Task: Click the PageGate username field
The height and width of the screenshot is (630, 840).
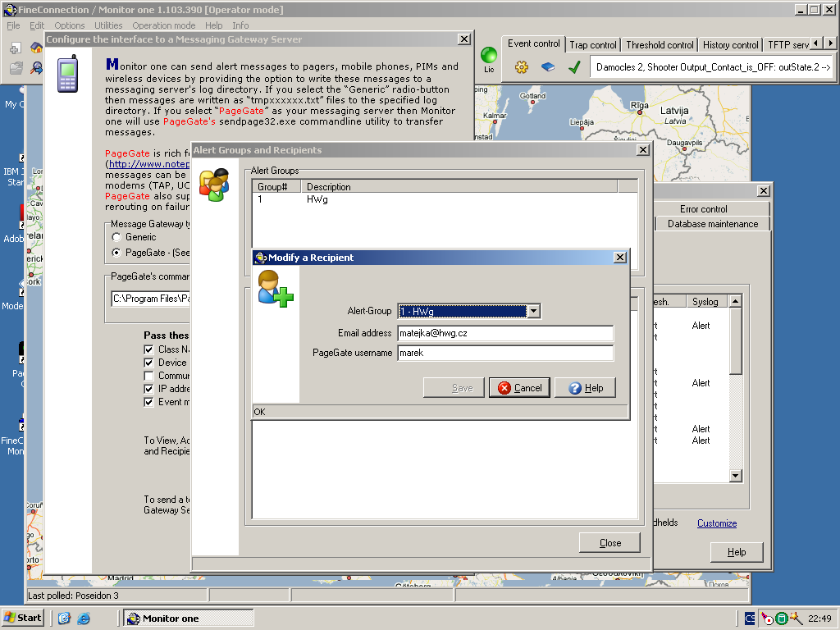Action: click(505, 353)
